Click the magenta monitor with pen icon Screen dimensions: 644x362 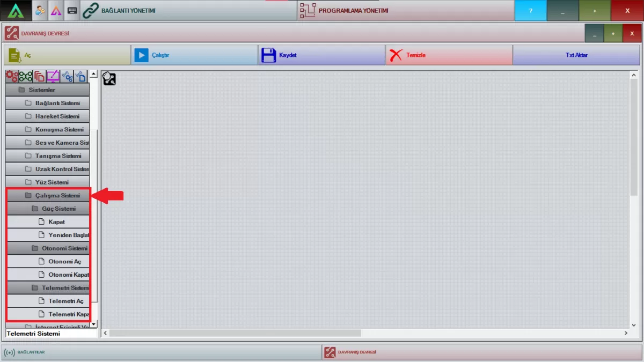(53, 76)
